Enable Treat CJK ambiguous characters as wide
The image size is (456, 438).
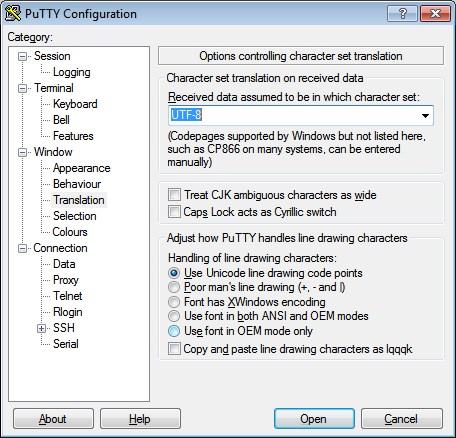coord(174,194)
